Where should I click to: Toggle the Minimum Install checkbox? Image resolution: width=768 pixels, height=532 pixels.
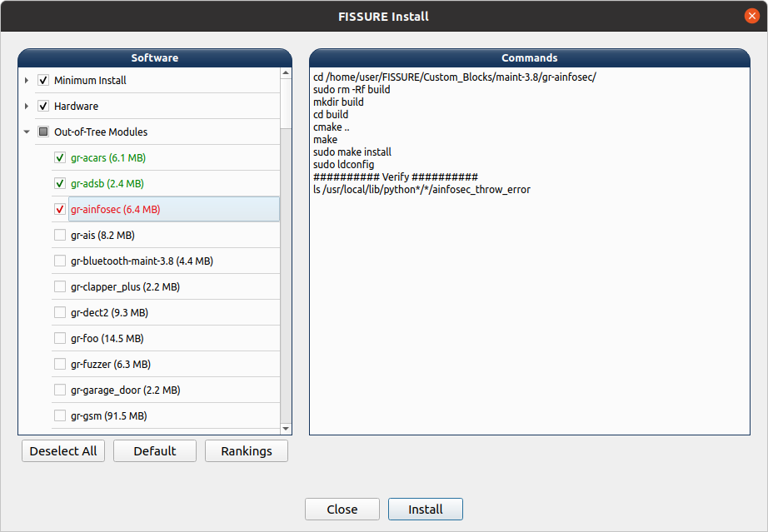pos(43,80)
